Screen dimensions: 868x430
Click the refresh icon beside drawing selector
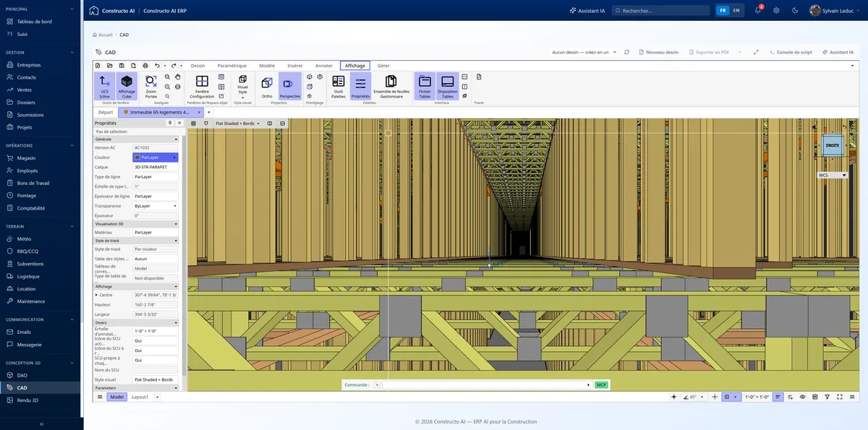[626, 52]
